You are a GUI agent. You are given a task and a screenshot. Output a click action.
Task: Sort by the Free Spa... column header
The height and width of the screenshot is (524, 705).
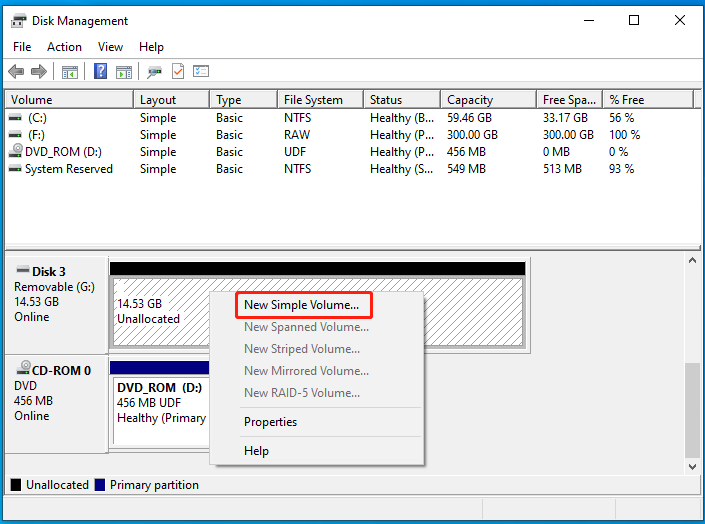569,99
